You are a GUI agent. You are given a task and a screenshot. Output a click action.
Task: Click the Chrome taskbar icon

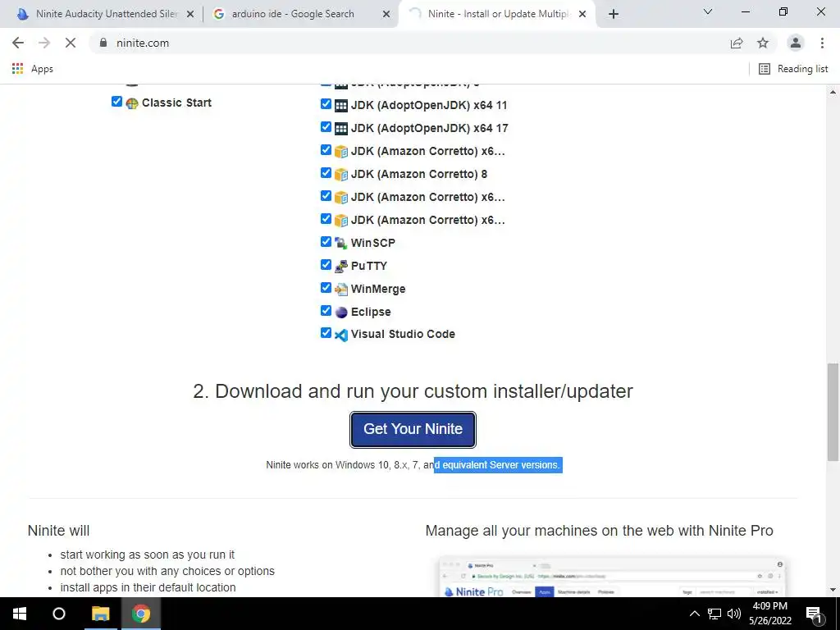point(141,614)
